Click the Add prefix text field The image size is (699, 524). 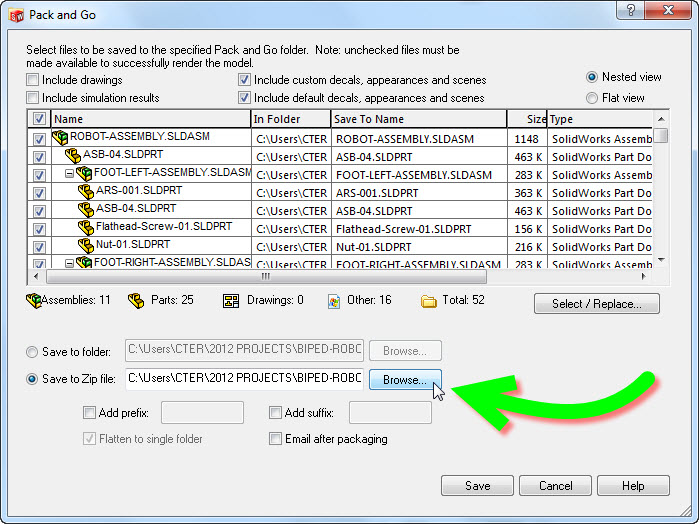202,413
